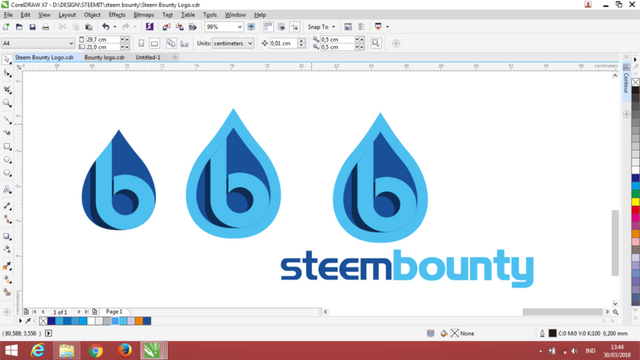Select the Freehand drawing tool
The image size is (640, 360).
tap(7, 120)
